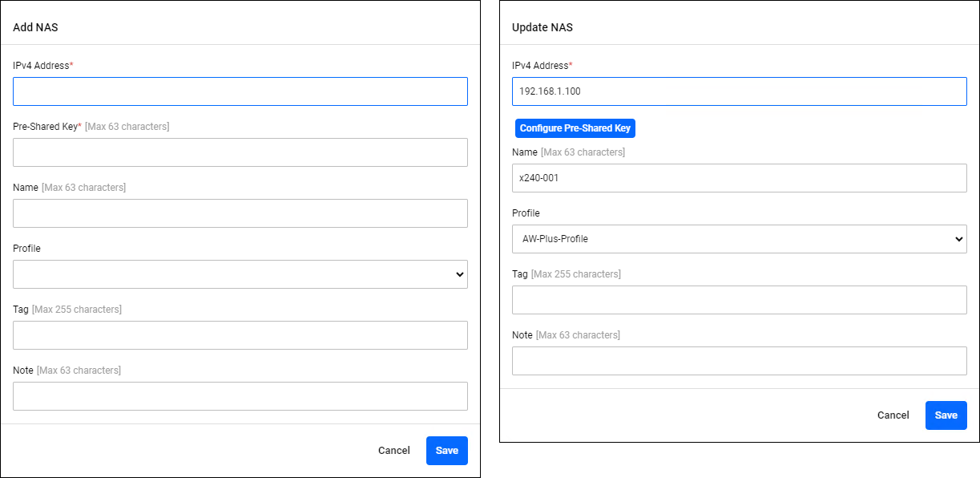Click the Name field containing x240-001
The height and width of the screenshot is (478, 980).
(739, 178)
